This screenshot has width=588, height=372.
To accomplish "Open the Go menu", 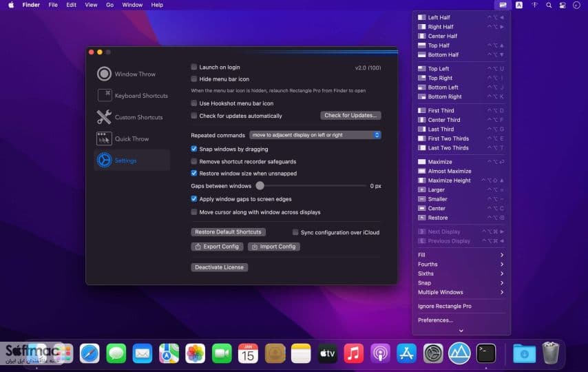I will click(109, 5).
